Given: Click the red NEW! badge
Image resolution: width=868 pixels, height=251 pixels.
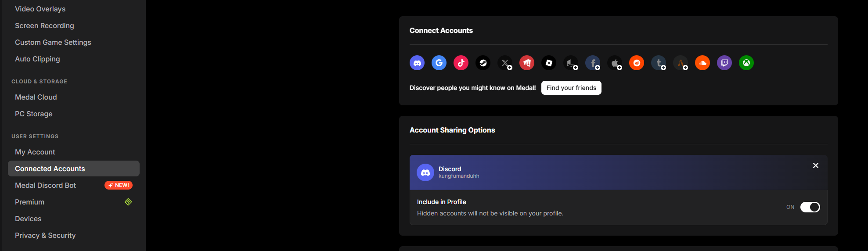Looking at the screenshot, I should [119, 185].
